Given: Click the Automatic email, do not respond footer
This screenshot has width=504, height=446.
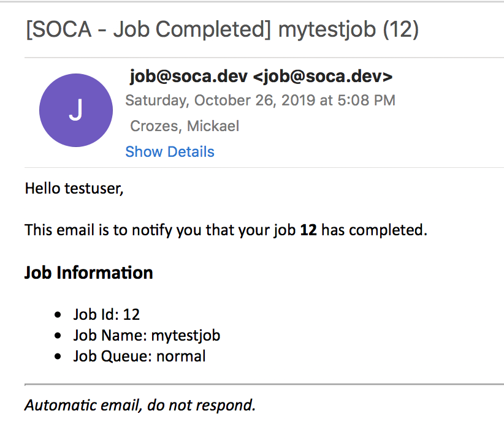Looking at the screenshot, I should coord(140,406).
